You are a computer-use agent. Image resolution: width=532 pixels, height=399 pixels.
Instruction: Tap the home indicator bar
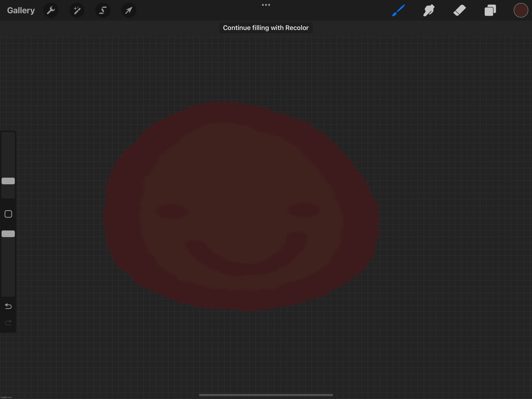[x=266, y=395]
